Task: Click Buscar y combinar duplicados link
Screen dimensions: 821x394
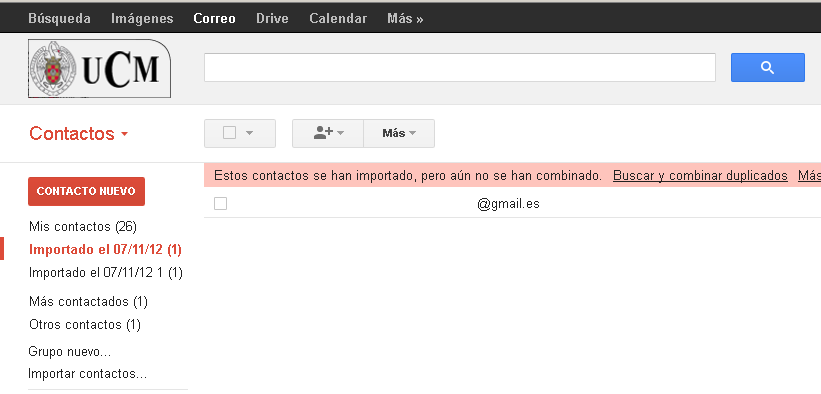Action: click(700, 176)
